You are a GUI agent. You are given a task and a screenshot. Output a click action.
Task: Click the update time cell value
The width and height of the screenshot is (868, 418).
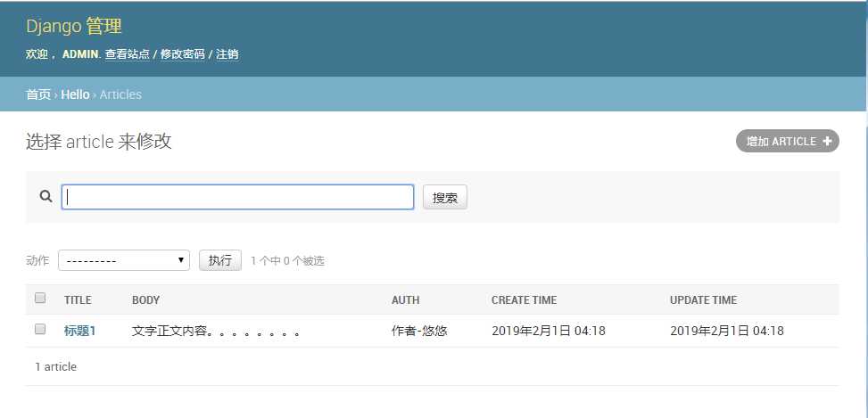tap(727, 332)
